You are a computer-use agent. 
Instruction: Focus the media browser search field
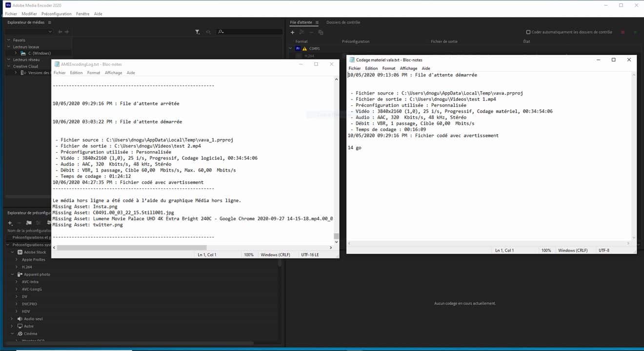[249, 32]
